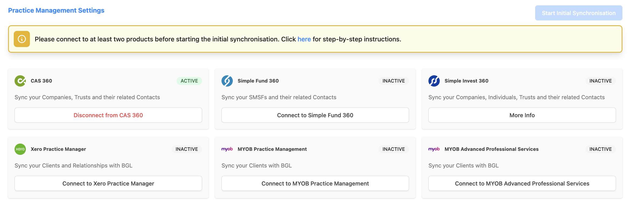Click INACTIVE badge on MYOB Advanced Professional Services
Screen dimensions: 644x214
(601, 149)
